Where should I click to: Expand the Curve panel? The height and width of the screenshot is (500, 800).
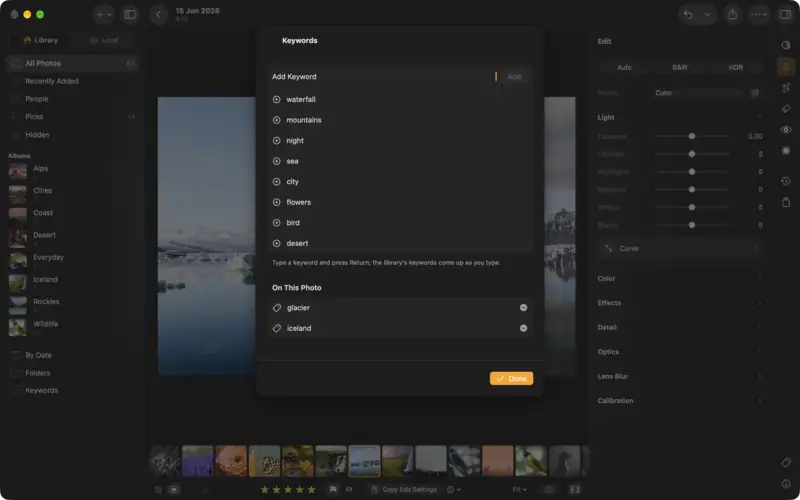[x=680, y=248]
